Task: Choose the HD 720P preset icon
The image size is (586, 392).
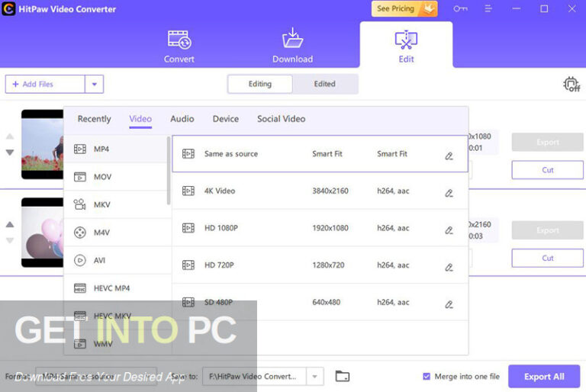Action: point(188,265)
